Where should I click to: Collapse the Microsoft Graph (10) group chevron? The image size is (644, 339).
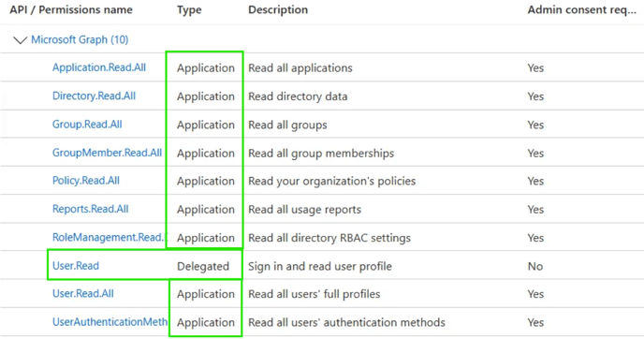click(x=20, y=40)
